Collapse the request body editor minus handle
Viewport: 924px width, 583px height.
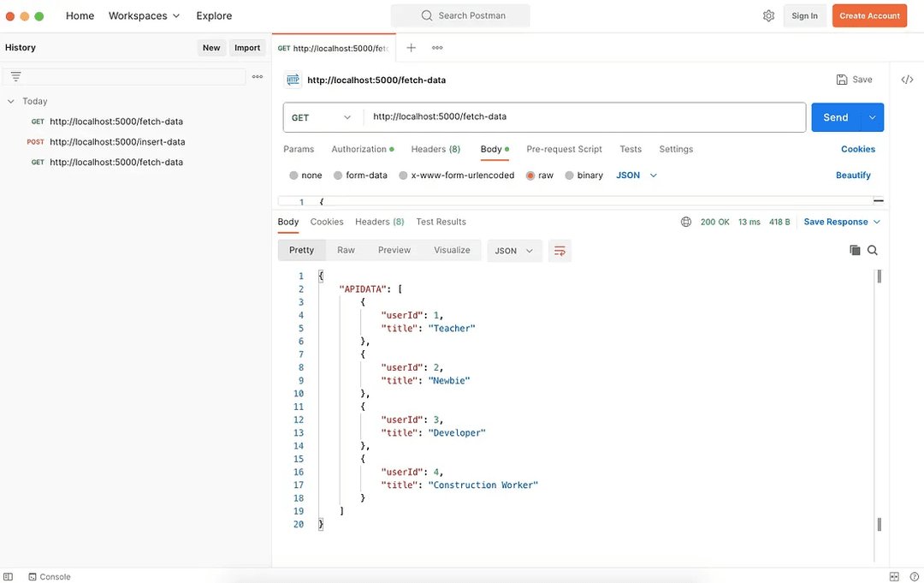point(878,201)
